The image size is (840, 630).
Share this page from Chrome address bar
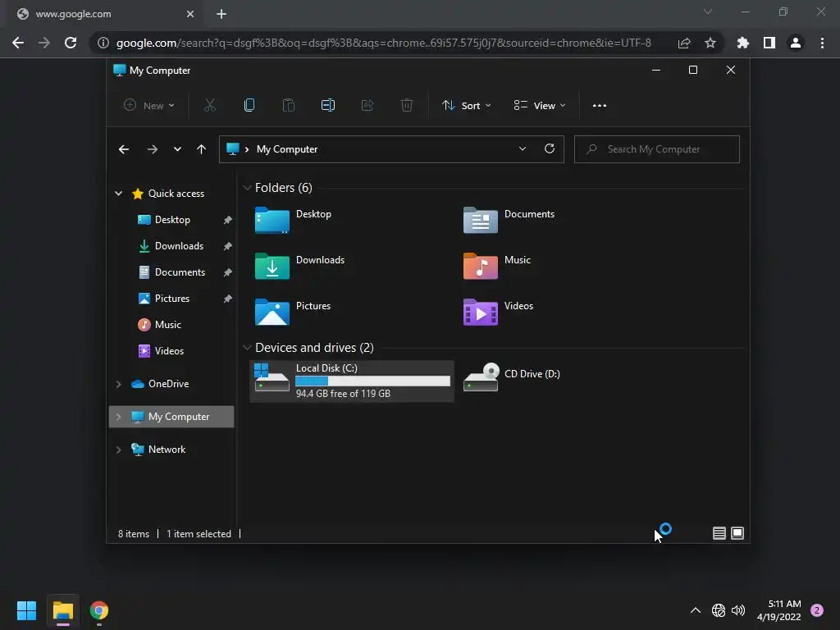pyautogui.click(x=684, y=43)
